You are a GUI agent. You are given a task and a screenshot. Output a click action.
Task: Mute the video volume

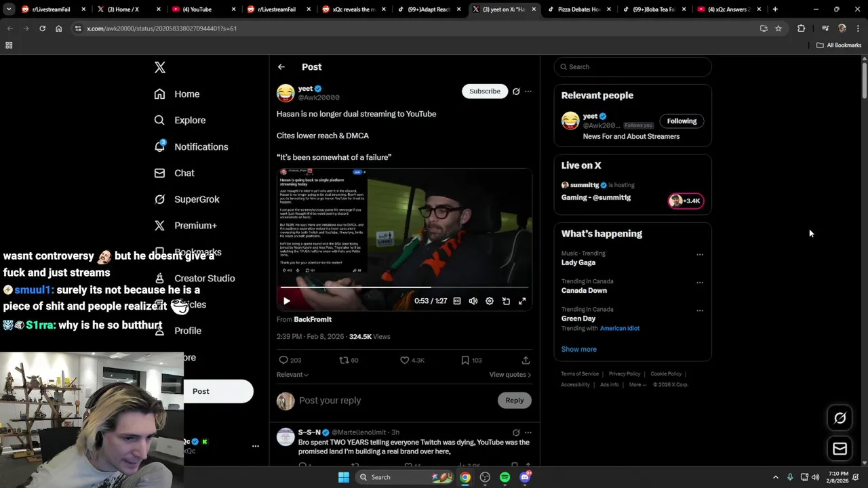pos(473,301)
